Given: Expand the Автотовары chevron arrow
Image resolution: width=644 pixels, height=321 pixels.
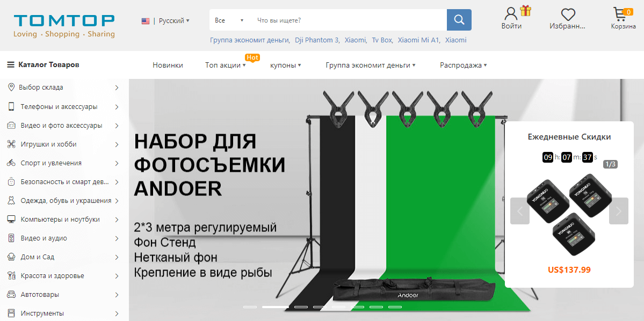Looking at the screenshot, I should tap(117, 295).
